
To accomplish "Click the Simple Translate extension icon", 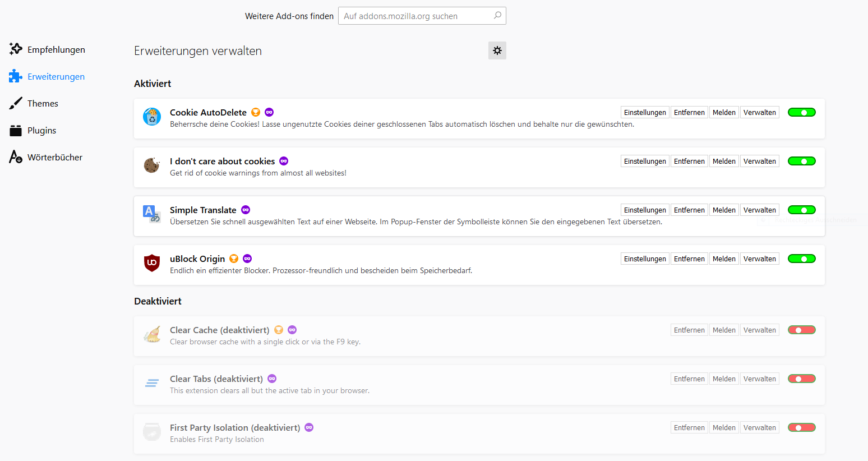I will tap(152, 214).
